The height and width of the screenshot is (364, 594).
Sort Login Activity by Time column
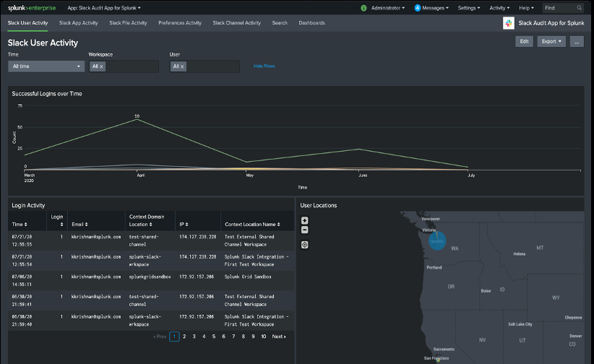click(20, 224)
